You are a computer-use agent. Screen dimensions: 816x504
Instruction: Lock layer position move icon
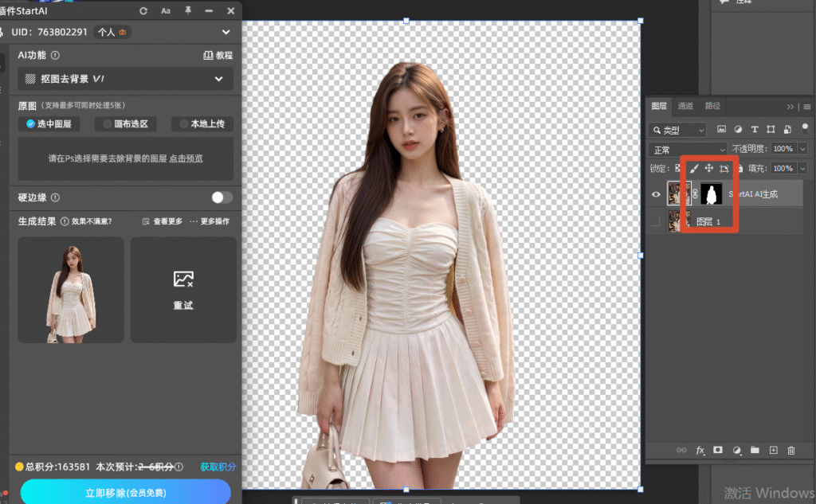[708, 168]
